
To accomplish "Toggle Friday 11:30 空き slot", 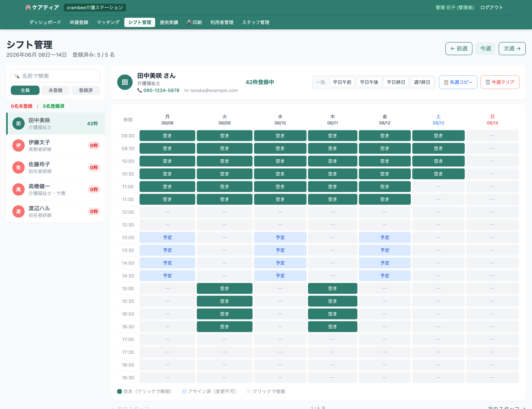I will click(x=385, y=199).
